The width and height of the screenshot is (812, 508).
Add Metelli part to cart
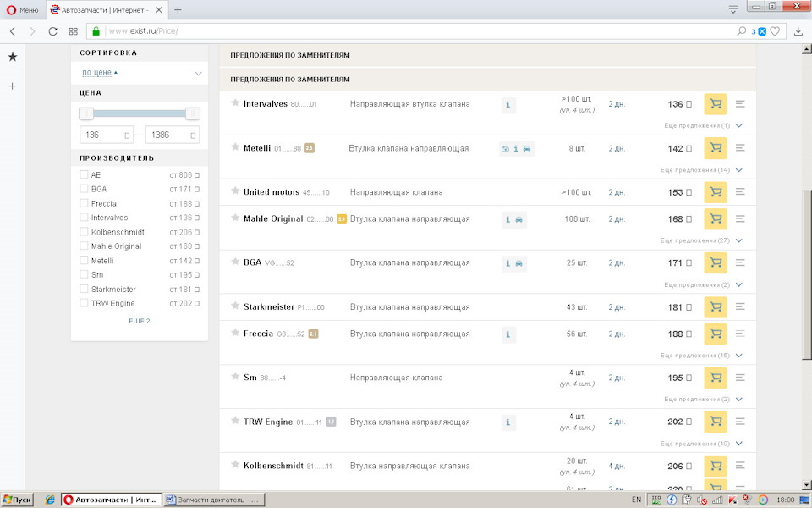(716, 148)
